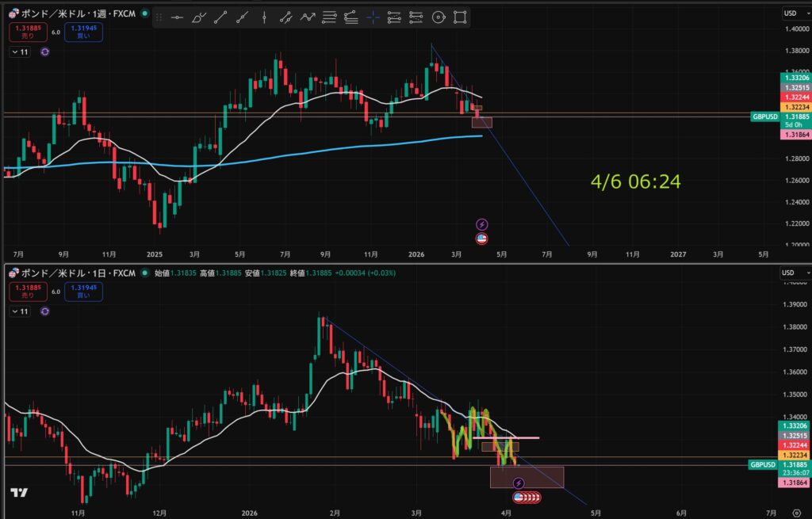This screenshot has width=812, height=519.
Task: Toggle the green market status dot on daily chart
Action: point(144,273)
